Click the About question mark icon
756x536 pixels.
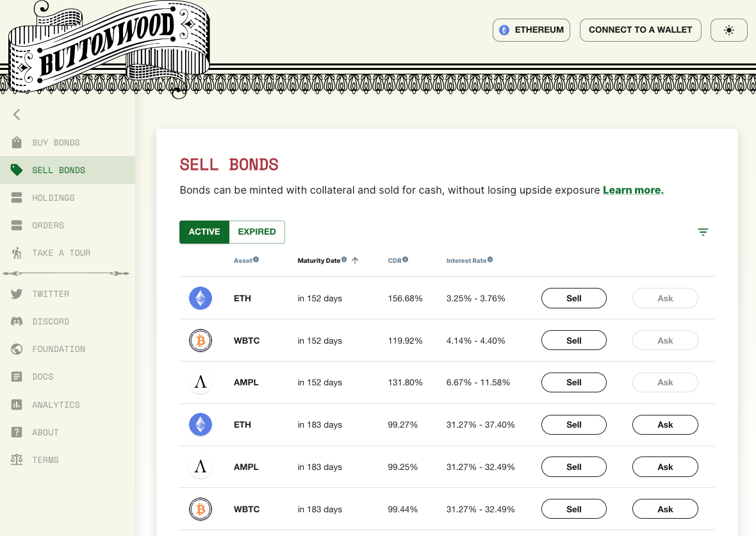pyautogui.click(x=17, y=431)
